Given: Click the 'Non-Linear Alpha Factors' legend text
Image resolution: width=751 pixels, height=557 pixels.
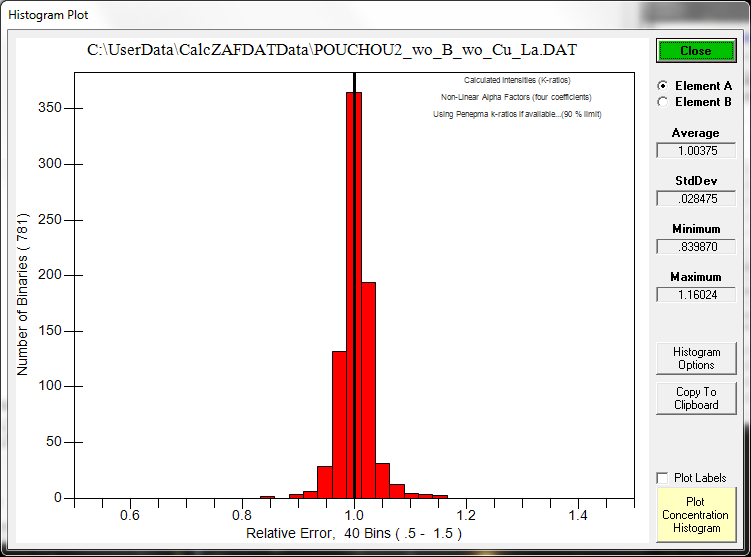Looking at the screenshot, I should (x=516, y=97).
